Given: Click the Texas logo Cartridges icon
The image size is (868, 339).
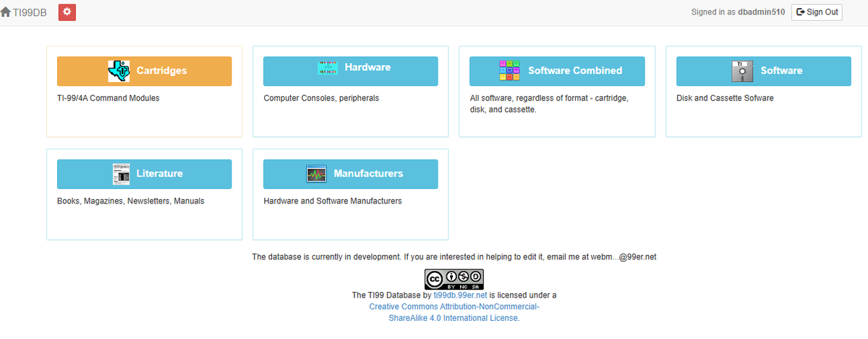Looking at the screenshot, I should [x=119, y=71].
